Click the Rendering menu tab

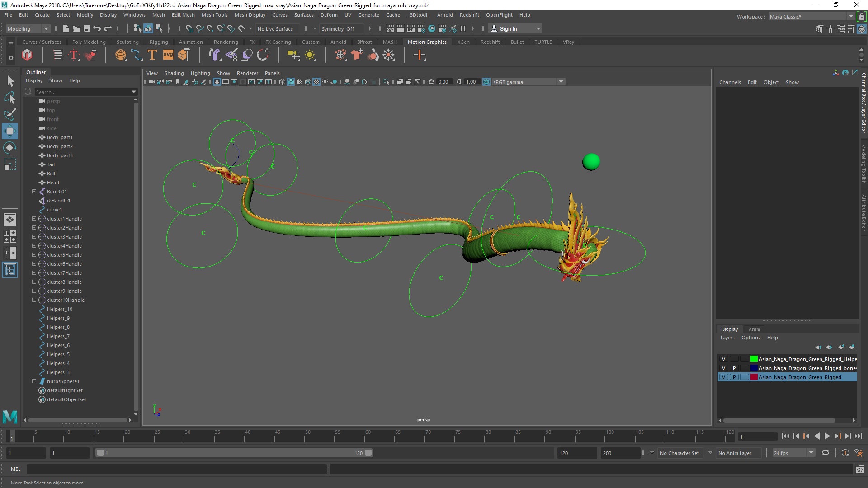225,42
